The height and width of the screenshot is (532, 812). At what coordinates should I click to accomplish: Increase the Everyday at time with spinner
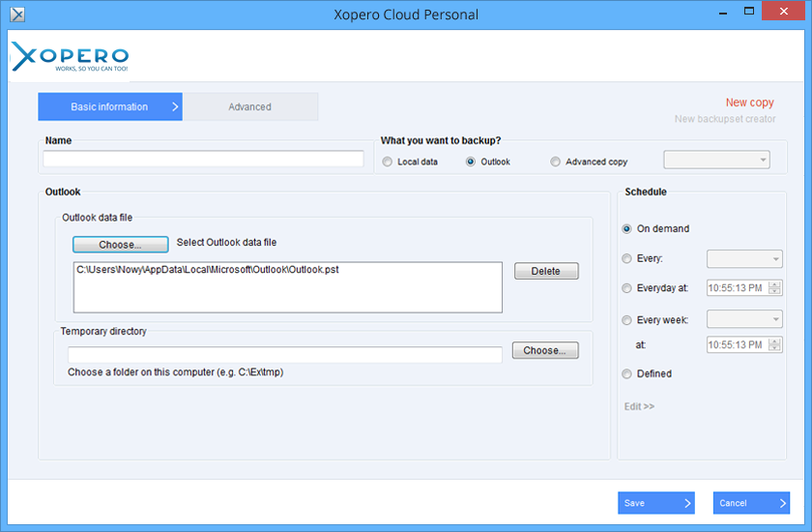click(774, 284)
